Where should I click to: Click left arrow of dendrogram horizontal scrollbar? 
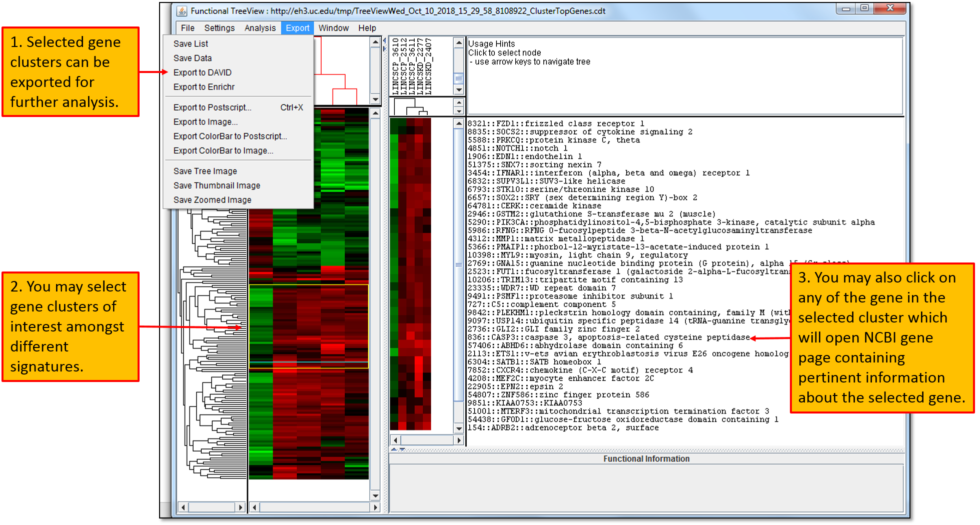tap(183, 507)
